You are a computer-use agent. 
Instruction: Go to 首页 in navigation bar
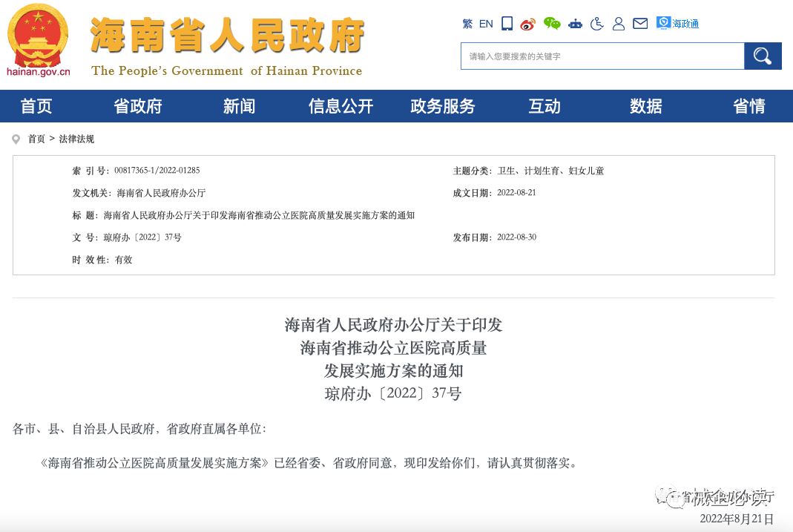click(x=36, y=106)
